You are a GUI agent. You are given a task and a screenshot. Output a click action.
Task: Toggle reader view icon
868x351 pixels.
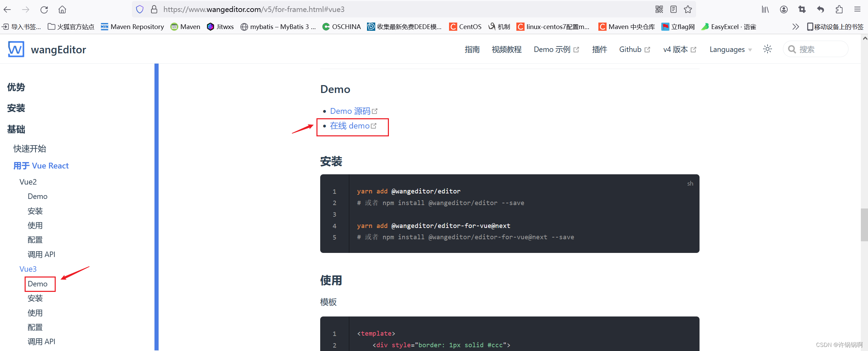coord(674,9)
